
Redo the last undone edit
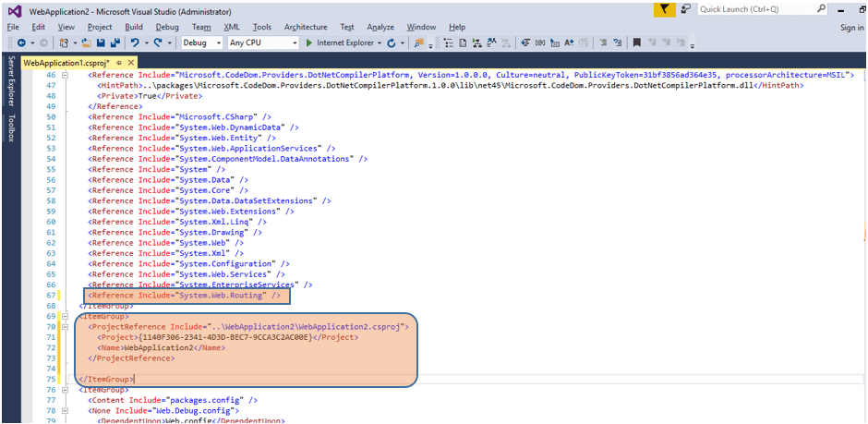(158, 42)
